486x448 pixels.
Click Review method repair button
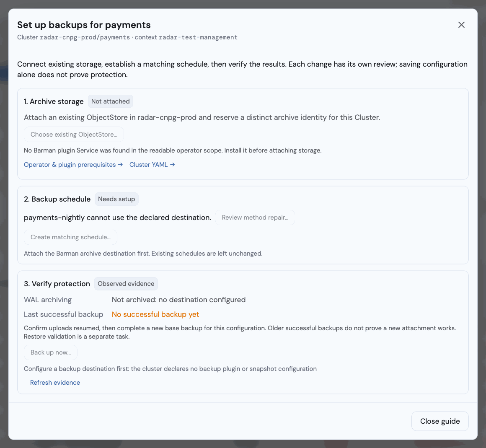[x=255, y=218]
